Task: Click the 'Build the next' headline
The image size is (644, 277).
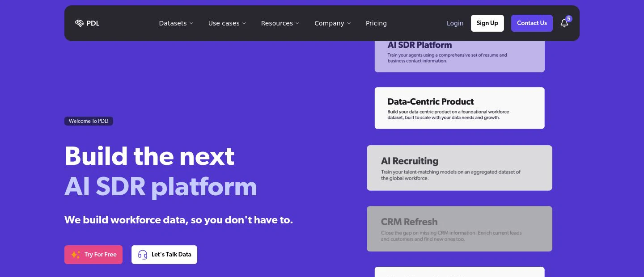Action: pos(149,156)
